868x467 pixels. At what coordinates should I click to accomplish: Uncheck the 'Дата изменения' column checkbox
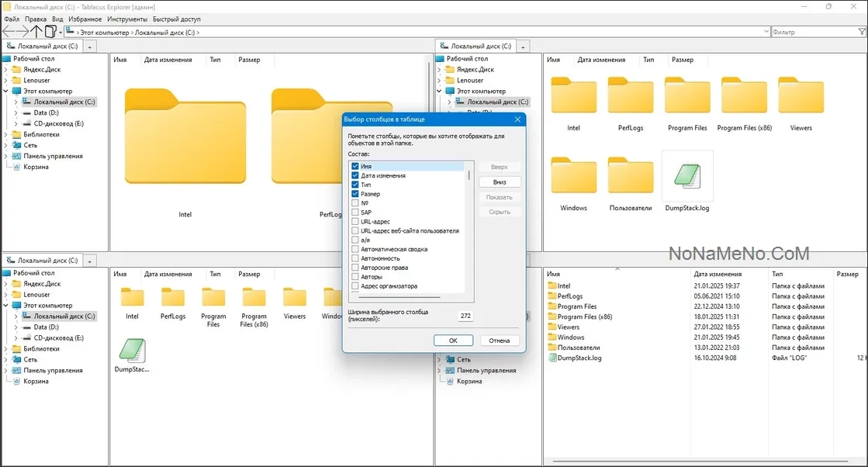(354, 175)
